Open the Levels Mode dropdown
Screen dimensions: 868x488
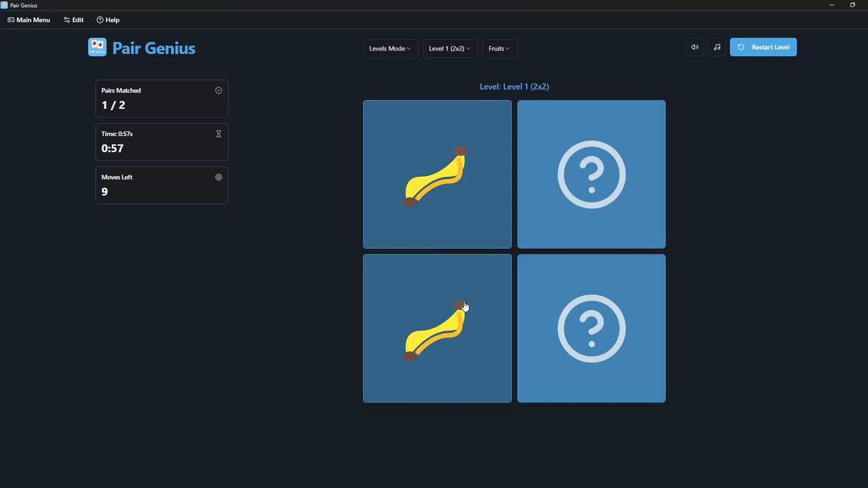point(390,48)
